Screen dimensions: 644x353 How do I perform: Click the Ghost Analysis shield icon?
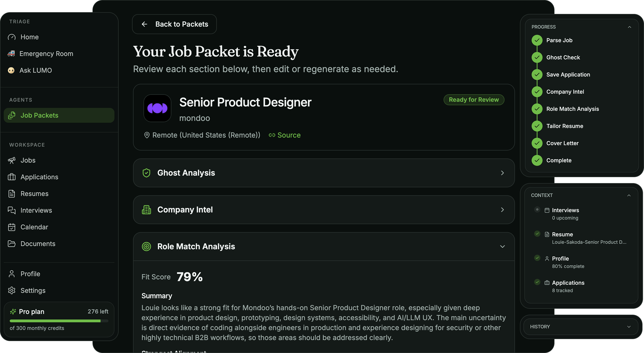146,173
